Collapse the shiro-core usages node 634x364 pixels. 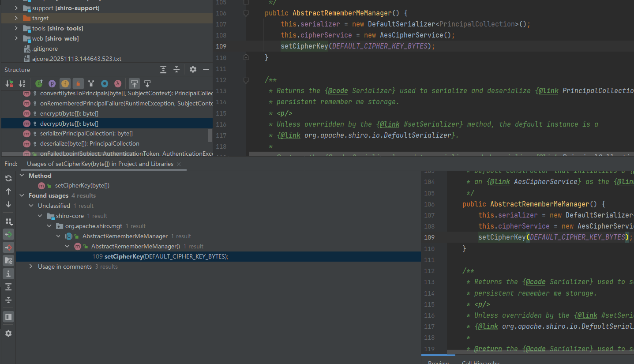[40, 216]
